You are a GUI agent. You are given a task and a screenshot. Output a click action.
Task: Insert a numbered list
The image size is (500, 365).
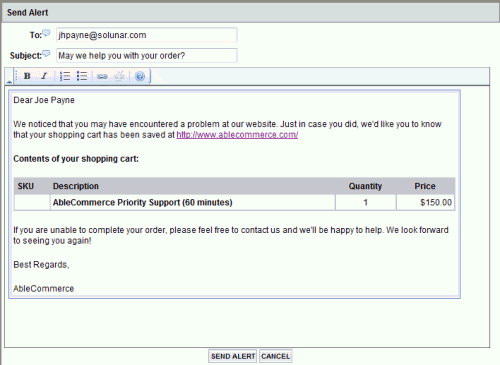(x=65, y=76)
